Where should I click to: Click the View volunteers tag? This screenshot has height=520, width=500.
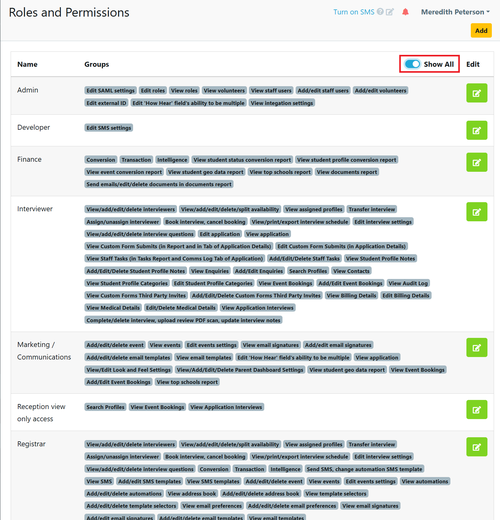click(x=224, y=91)
